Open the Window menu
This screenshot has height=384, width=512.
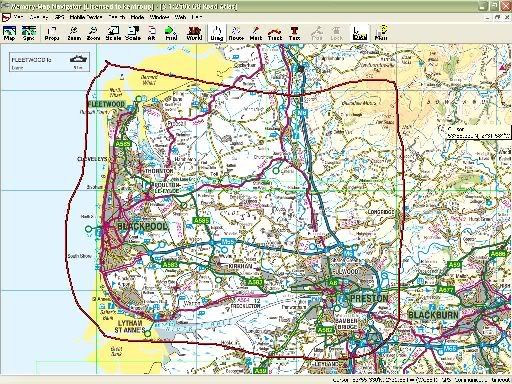click(x=159, y=17)
